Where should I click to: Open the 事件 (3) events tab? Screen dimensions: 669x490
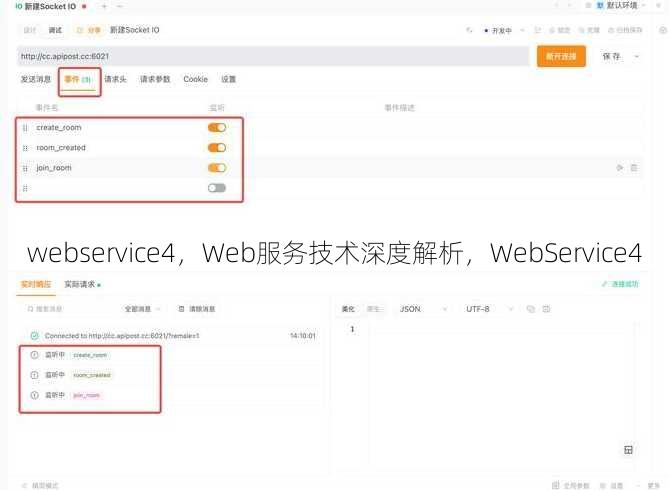point(78,79)
